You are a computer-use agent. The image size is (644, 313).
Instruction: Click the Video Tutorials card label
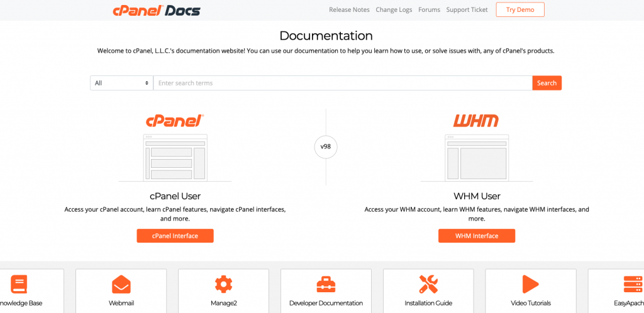click(x=531, y=304)
